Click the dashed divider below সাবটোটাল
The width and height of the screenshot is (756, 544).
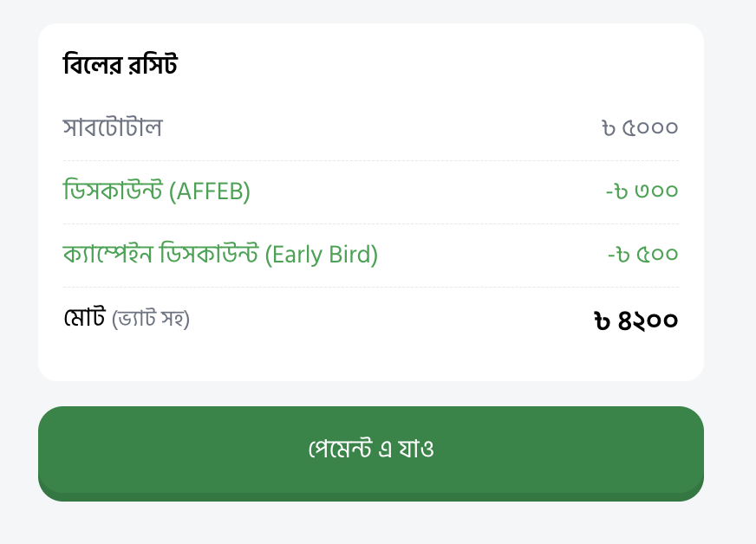(x=371, y=160)
